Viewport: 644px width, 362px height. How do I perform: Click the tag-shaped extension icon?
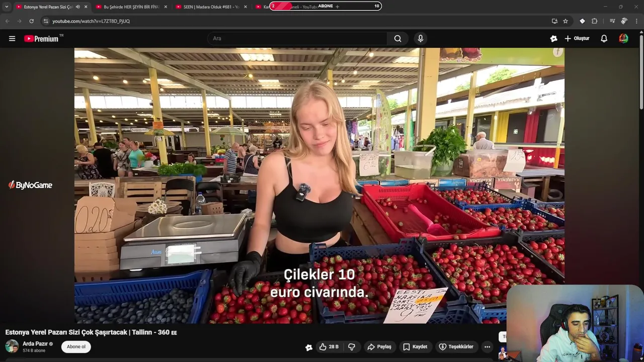[582, 21]
